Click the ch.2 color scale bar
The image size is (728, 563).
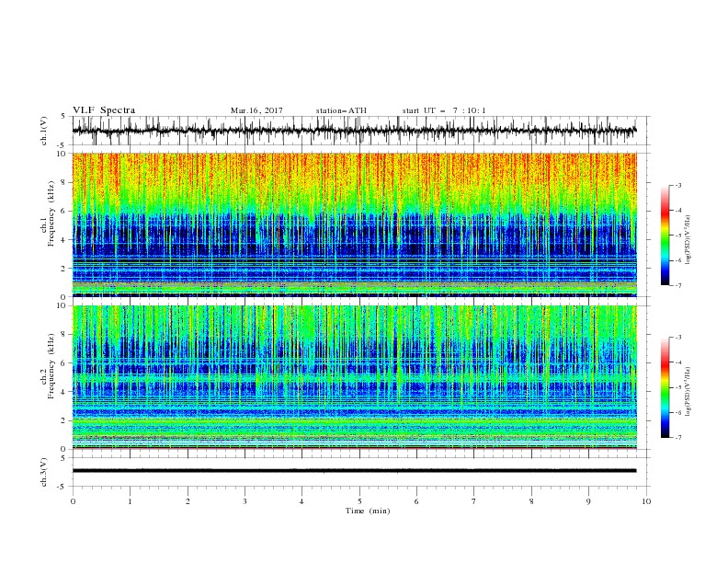665,387
